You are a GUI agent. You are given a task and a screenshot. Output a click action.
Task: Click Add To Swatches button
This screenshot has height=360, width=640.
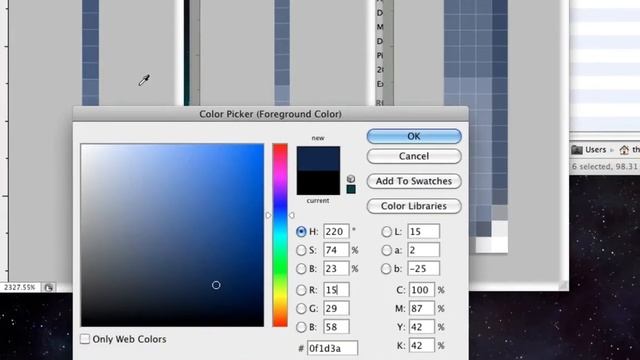(x=414, y=181)
